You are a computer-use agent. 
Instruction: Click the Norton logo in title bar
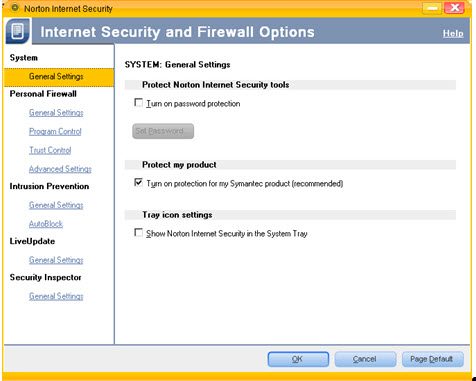point(15,8)
